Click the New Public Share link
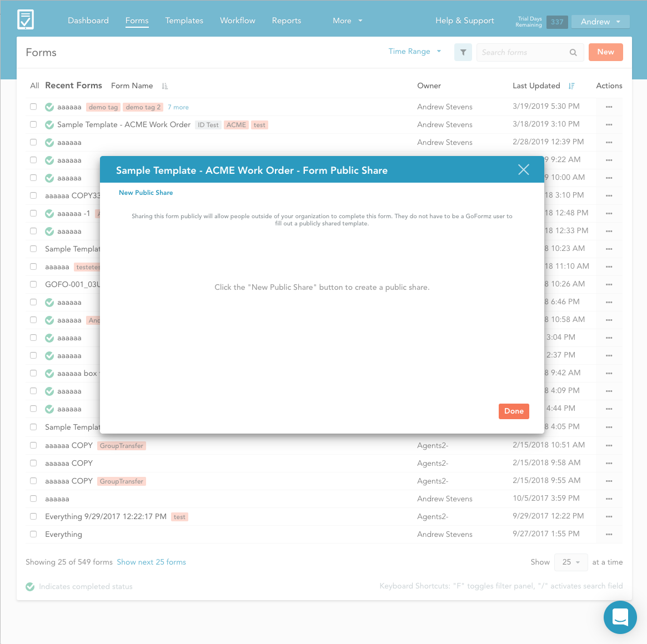The image size is (647, 644). click(146, 193)
